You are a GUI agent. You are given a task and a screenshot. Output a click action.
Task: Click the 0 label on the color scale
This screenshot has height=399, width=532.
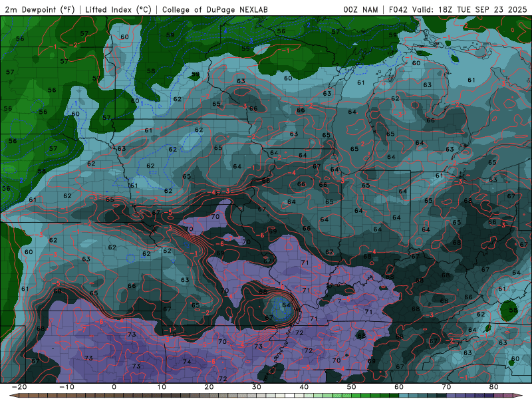click(114, 387)
